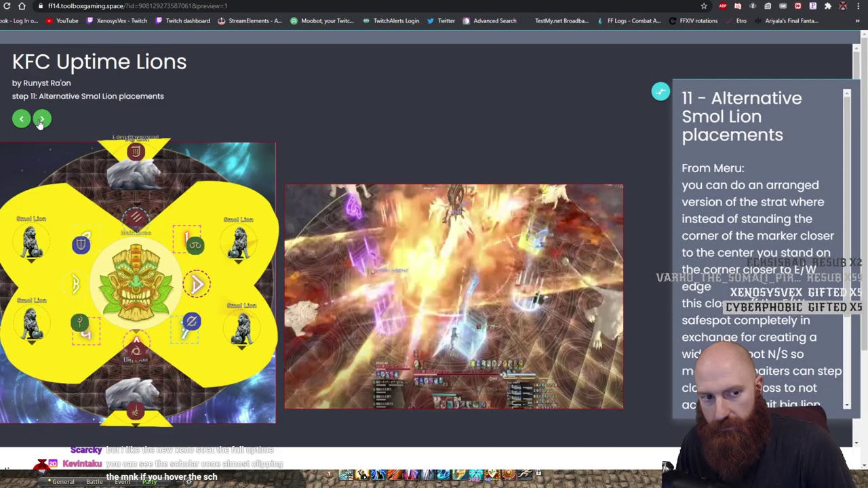Click the yellow arrow marker right of boss
The width and height of the screenshot is (868, 488).
(197, 285)
